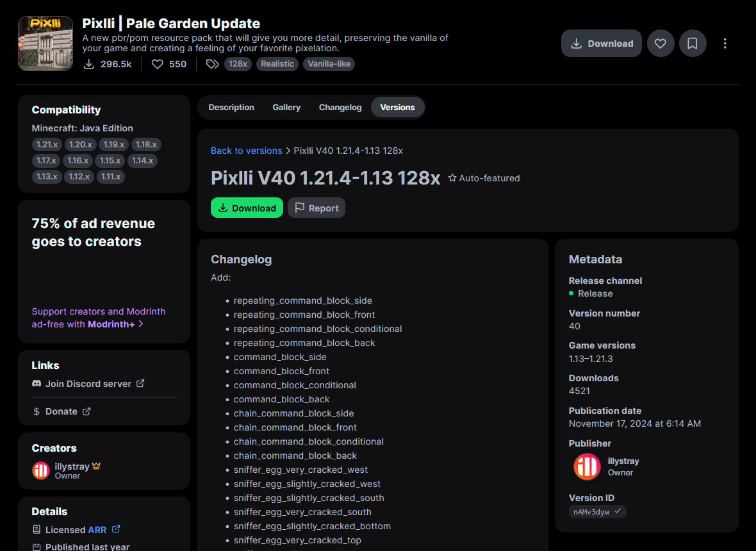Click the bookmark save icon button
The width and height of the screenshot is (756, 551).
[693, 44]
